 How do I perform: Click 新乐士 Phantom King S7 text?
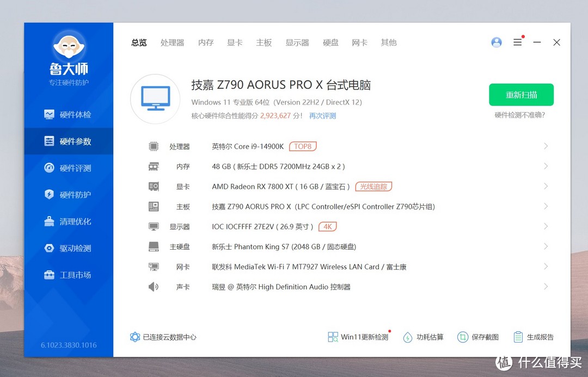pyautogui.click(x=284, y=246)
